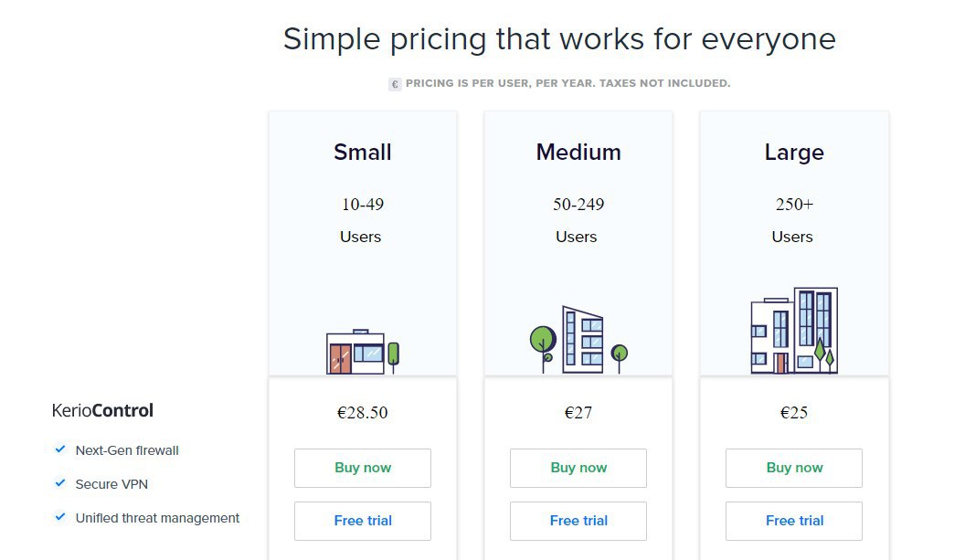Select the Small plan heading

pos(363,152)
